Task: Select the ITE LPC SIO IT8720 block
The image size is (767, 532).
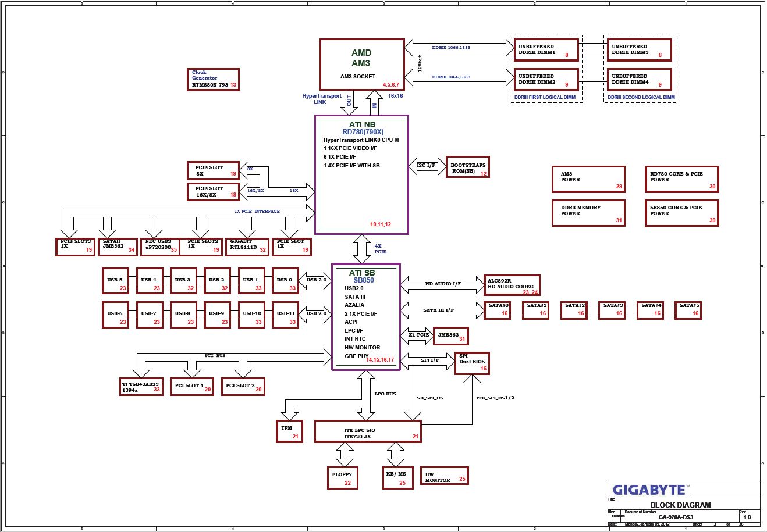Action: [x=367, y=432]
